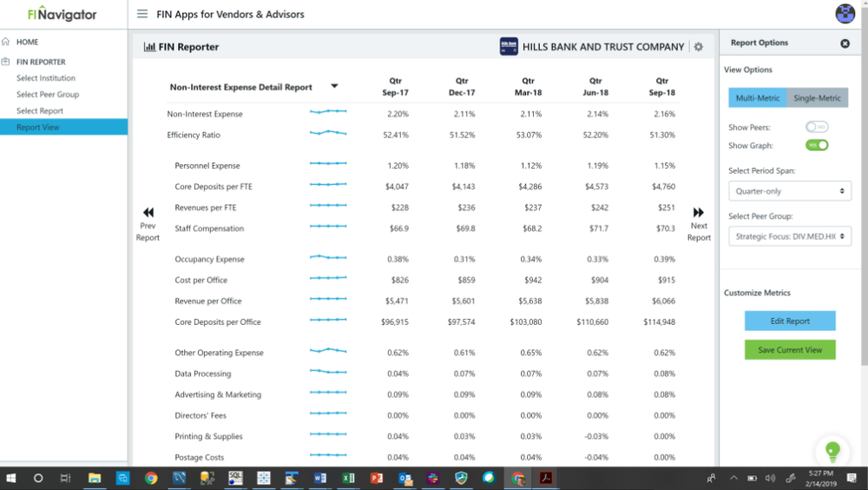This screenshot has height=490, width=868.
Task: Click the volume speaker tray icon
Action: [770, 478]
